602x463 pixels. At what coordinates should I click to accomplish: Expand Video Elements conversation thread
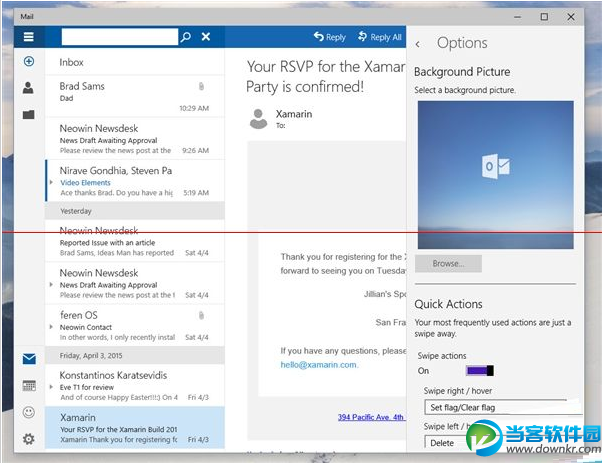(51, 182)
